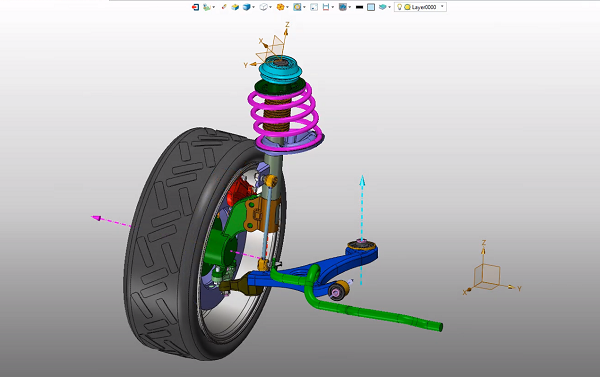Expand the blue cube display style dropdown arrow
This screenshot has height=377, width=600.
point(253,7)
